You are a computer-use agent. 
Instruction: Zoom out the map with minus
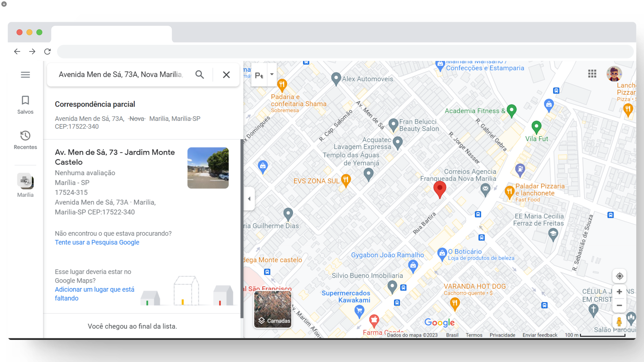click(619, 305)
